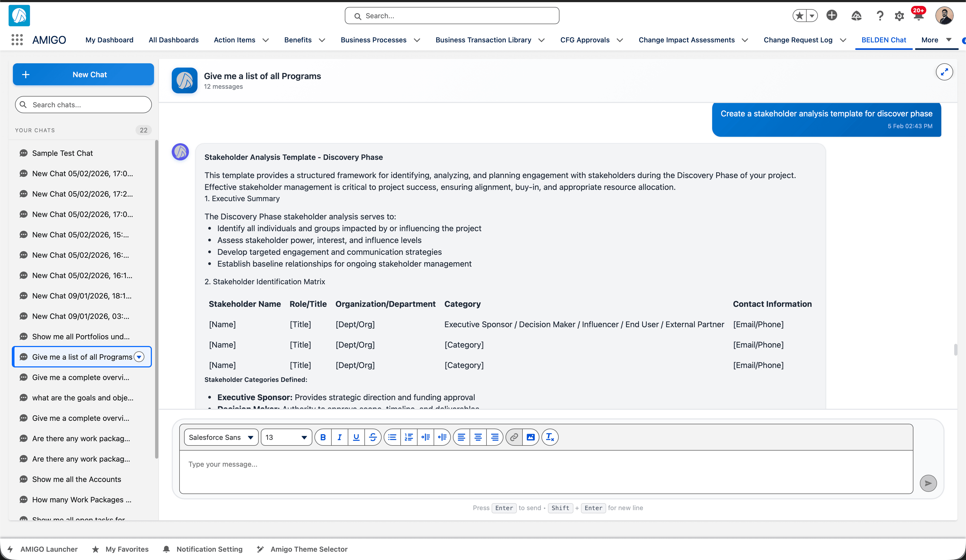Open Action Items tab
This screenshot has width=966, height=560.
pyautogui.click(x=234, y=40)
